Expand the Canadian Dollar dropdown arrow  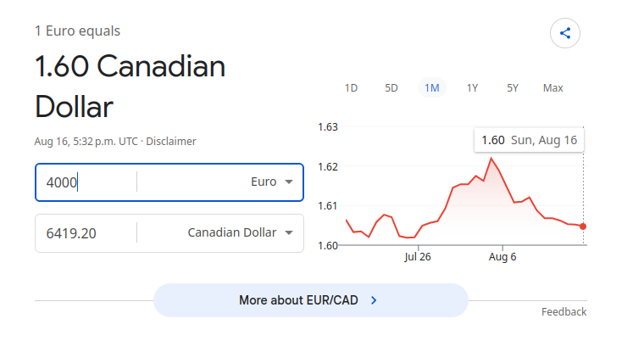pyautogui.click(x=289, y=232)
